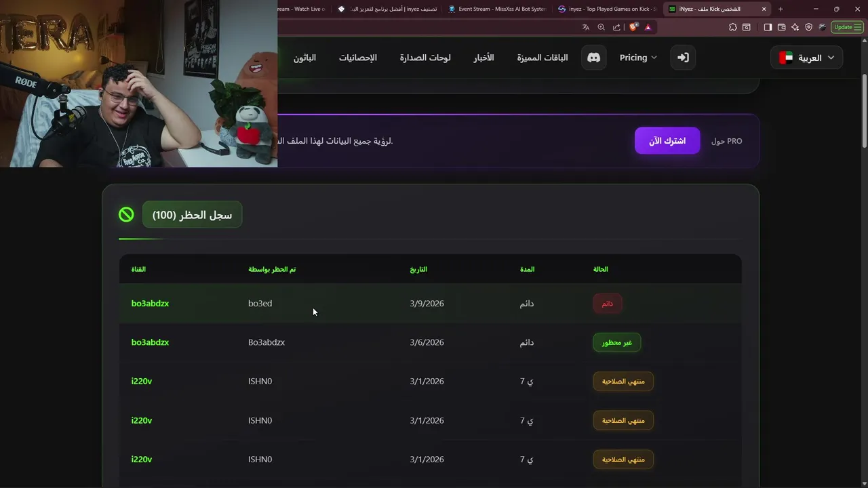Click the Leo AI sparkle icon

coord(795,27)
